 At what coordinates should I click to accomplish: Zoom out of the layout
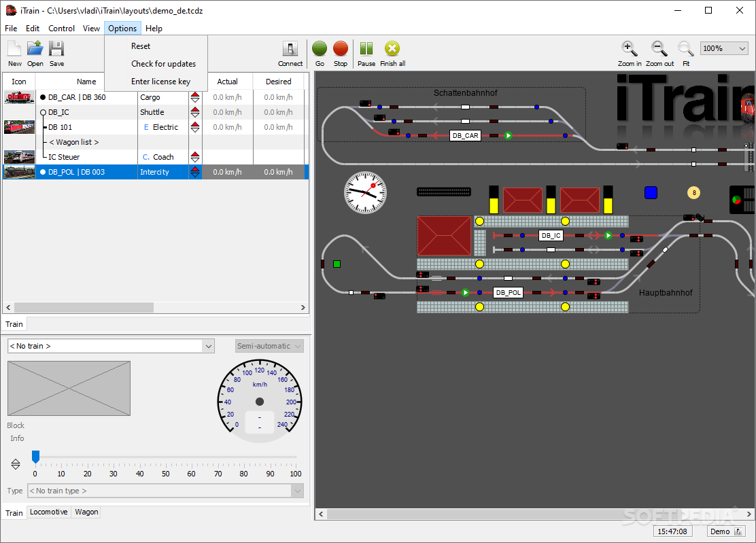(x=659, y=53)
